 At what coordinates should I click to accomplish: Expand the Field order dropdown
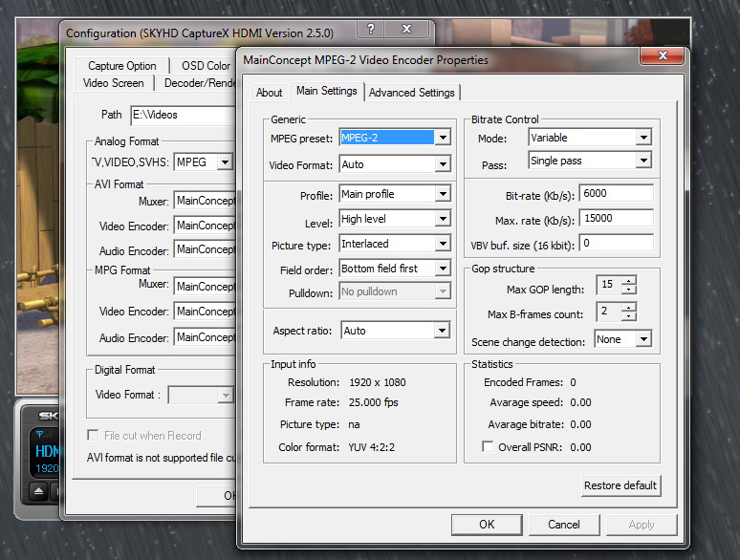pyautogui.click(x=442, y=269)
